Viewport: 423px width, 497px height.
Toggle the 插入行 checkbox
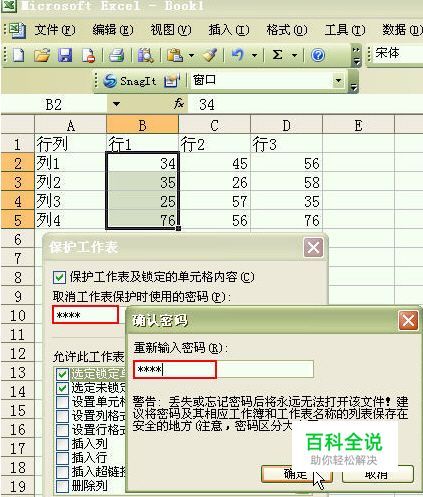point(62,458)
